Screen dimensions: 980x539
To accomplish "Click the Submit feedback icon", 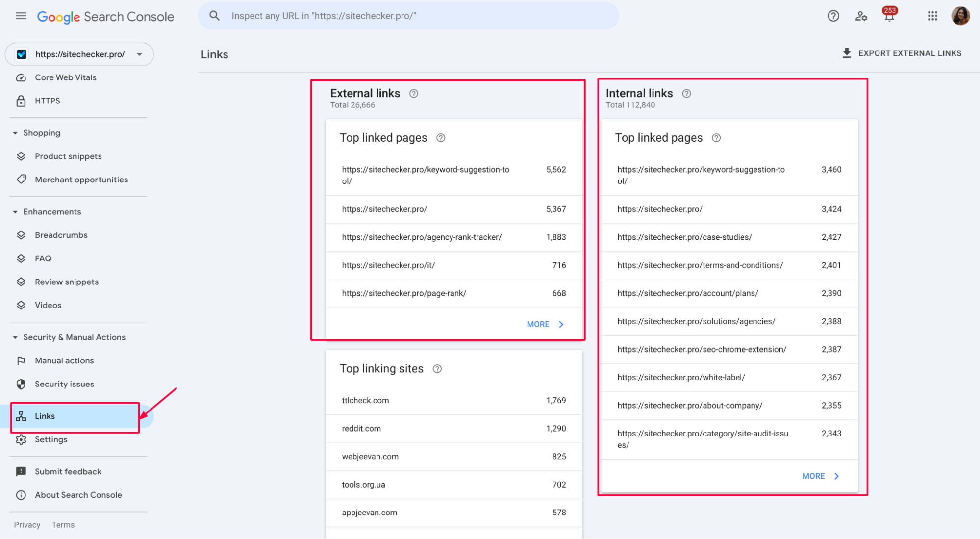I will tap(21, 472).
